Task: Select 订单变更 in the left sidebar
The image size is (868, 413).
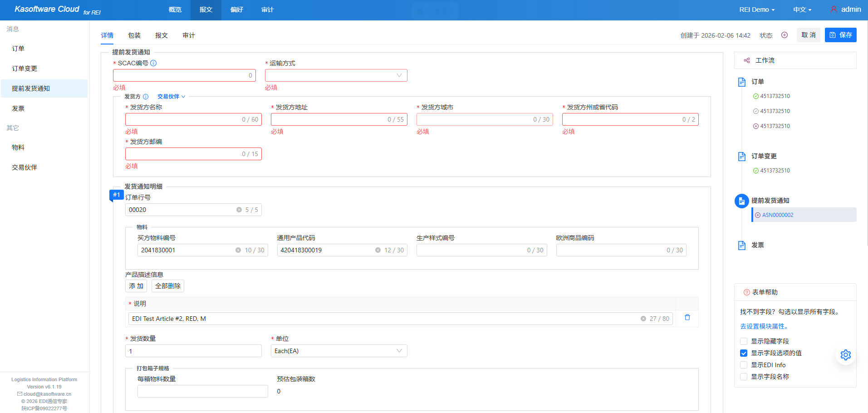Action: (44, 69)
